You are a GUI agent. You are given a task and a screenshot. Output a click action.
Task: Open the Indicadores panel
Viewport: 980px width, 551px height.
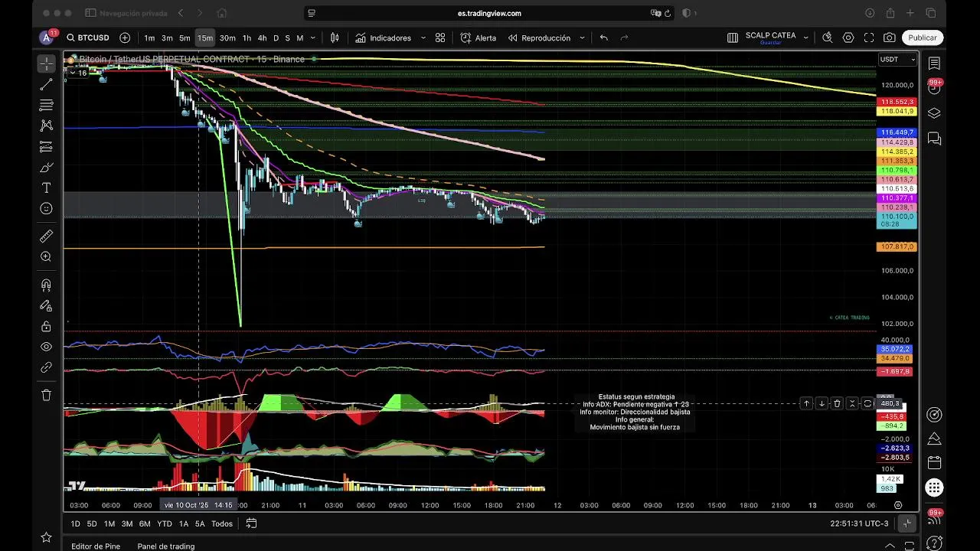(x=383, y=37)
